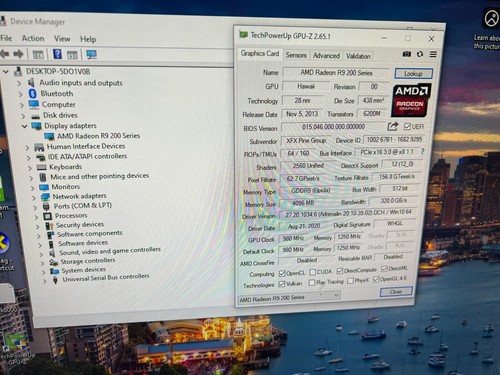This screenshot has height=375, width=500.
Task: Click the GPU-Z screenshot camera icon
Action: (407, 54)
